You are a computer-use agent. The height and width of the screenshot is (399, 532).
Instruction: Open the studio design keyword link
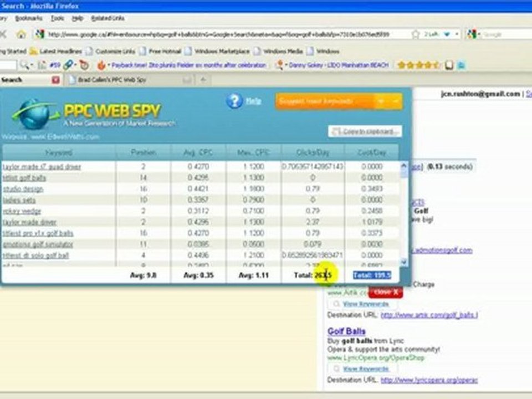click(x=23, y=189)
